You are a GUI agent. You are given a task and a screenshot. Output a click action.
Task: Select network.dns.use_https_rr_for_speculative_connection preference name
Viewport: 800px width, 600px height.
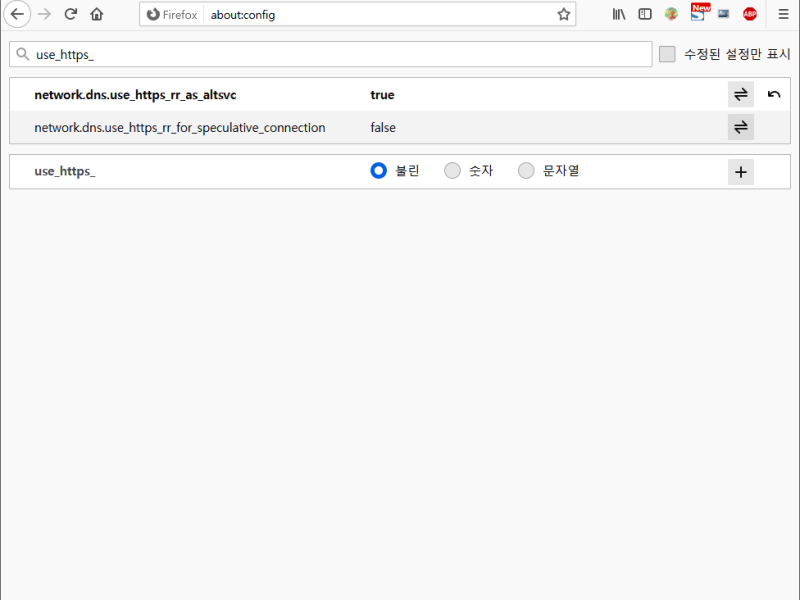(180, 128)
